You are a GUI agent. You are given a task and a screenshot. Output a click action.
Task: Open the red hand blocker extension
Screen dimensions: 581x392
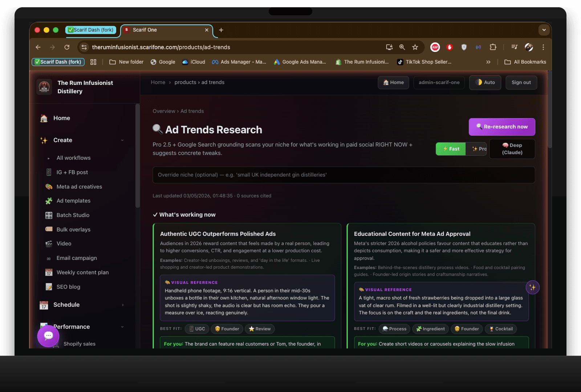[450, 47]
